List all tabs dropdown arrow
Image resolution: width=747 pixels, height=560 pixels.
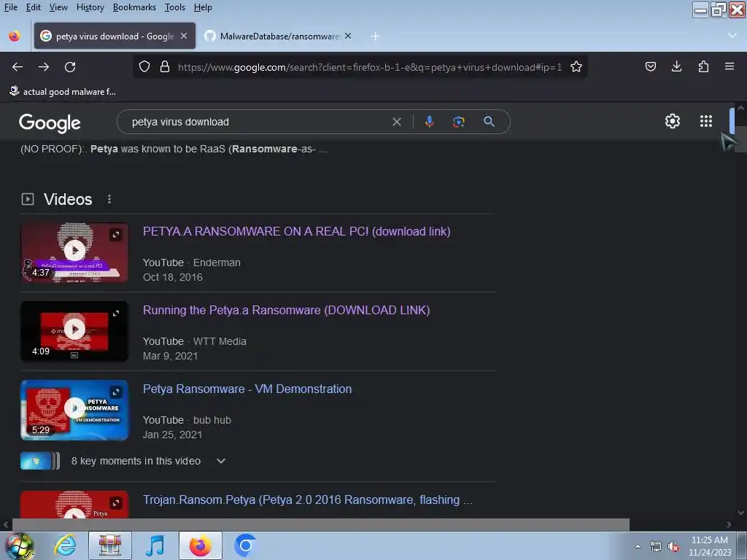click(732, 36)
